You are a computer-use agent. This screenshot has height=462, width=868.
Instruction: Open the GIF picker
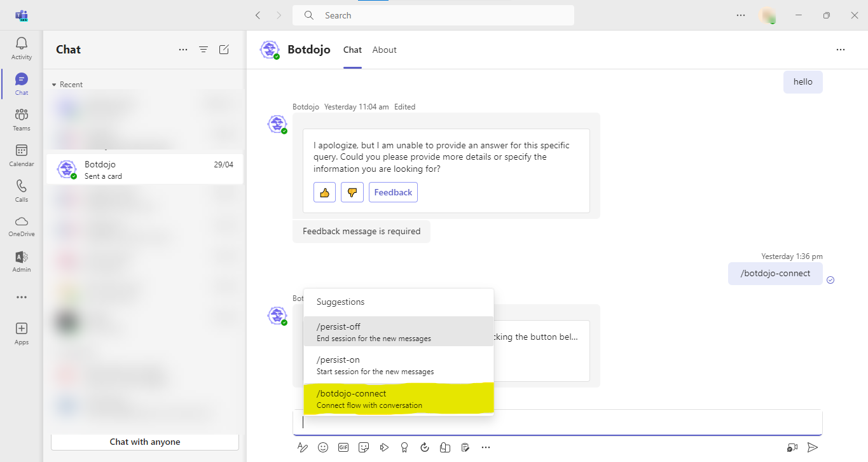pyautogui.click(x=343, y=447)
